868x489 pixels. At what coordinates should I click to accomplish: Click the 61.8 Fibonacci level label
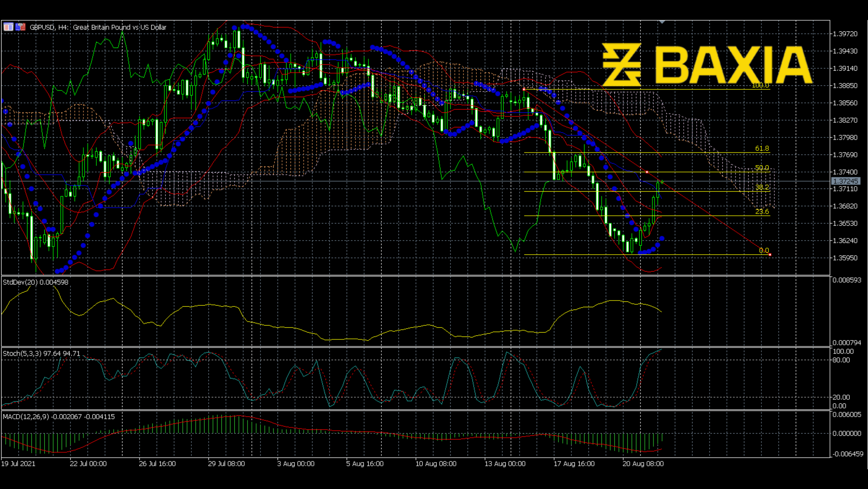point(762,149)
